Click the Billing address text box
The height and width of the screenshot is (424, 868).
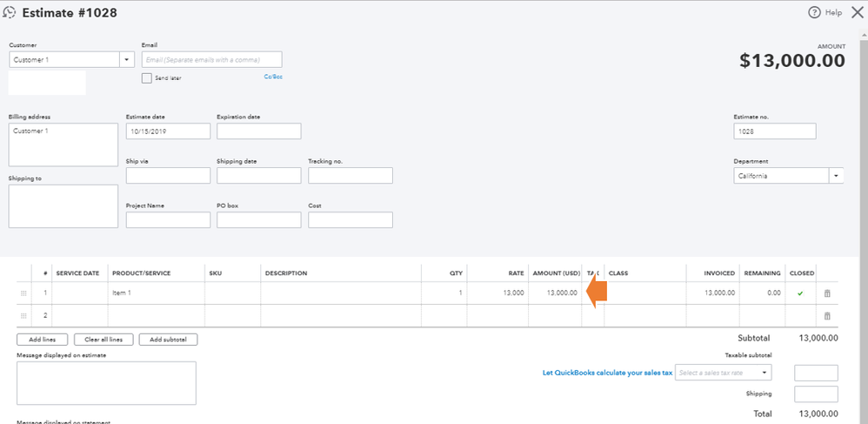click(x=63, y=145)
